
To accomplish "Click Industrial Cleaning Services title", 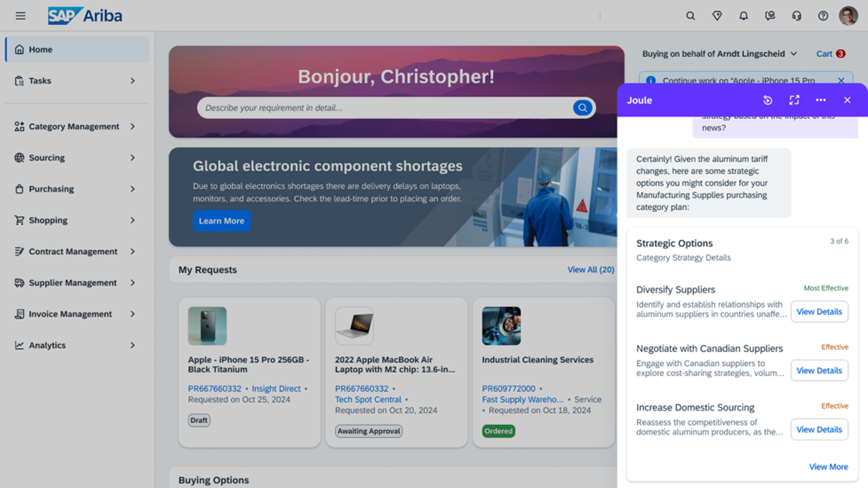I will [x=537, y=360].
